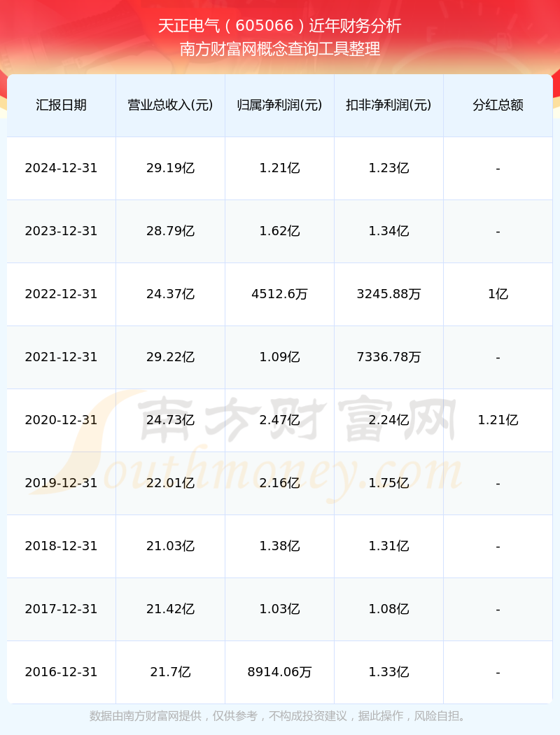The width and height of the screenshot is (560, 735).
Task: Select the 2020-12-31 date cell
Action: (x=62, y=420)
